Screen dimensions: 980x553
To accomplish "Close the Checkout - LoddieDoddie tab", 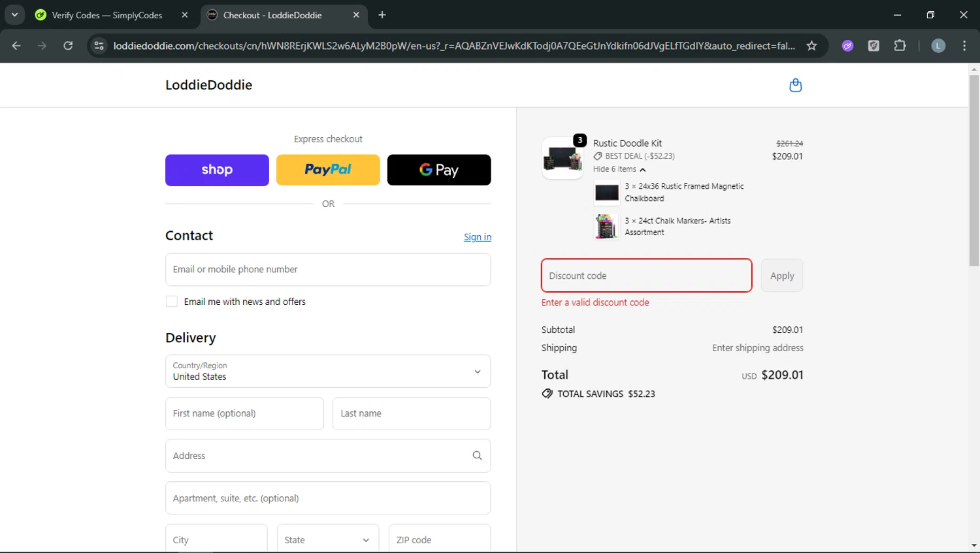I will coord(356,15).
